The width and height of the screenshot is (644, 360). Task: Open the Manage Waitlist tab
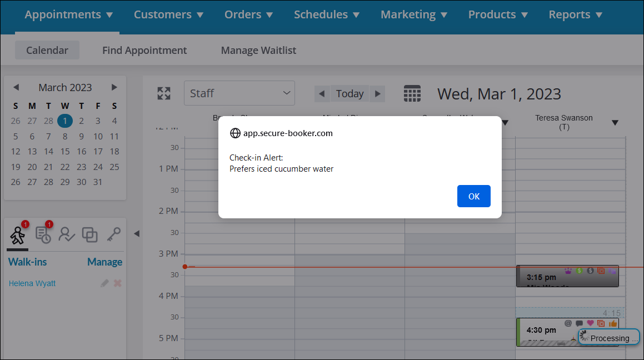(x=258, y=50)
